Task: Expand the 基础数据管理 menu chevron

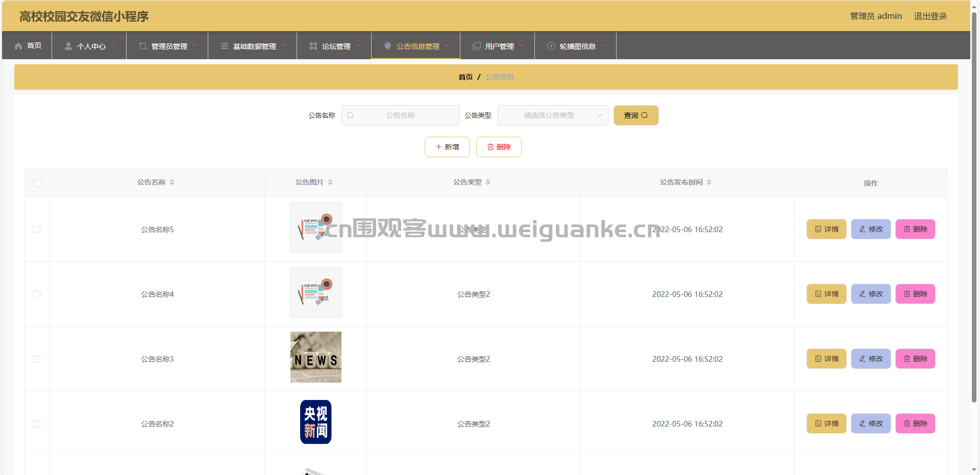Action: tap(284, 45)
